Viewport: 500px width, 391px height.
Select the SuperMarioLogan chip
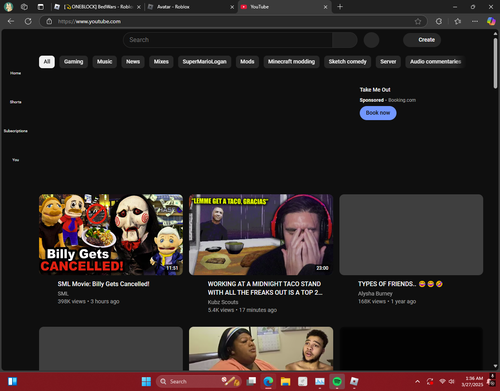coord(205,62)
